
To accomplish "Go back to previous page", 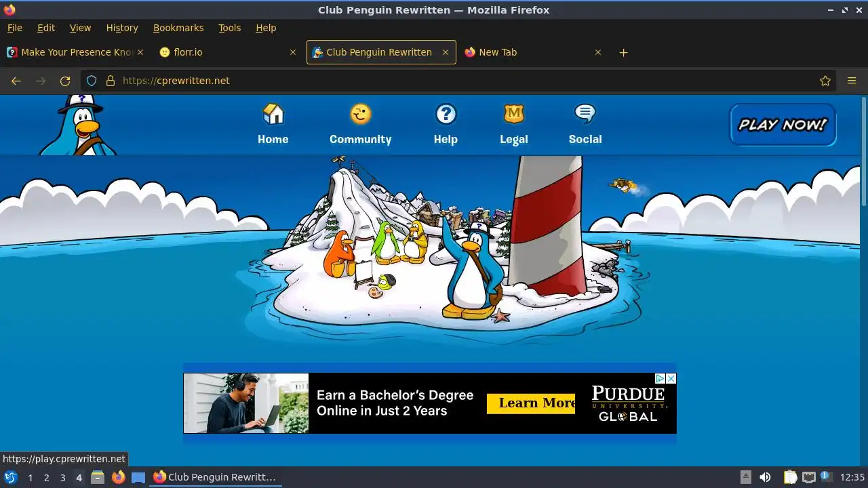I will [16, 81].
